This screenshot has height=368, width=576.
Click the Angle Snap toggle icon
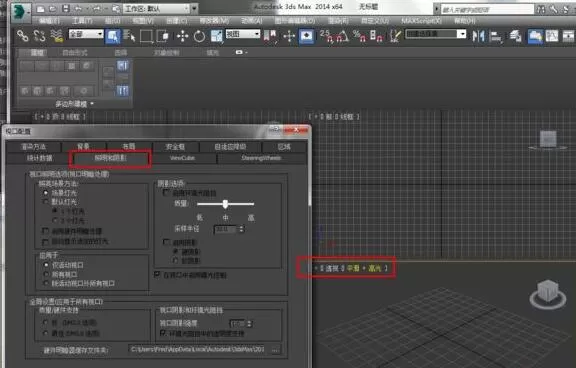[342, 36]
